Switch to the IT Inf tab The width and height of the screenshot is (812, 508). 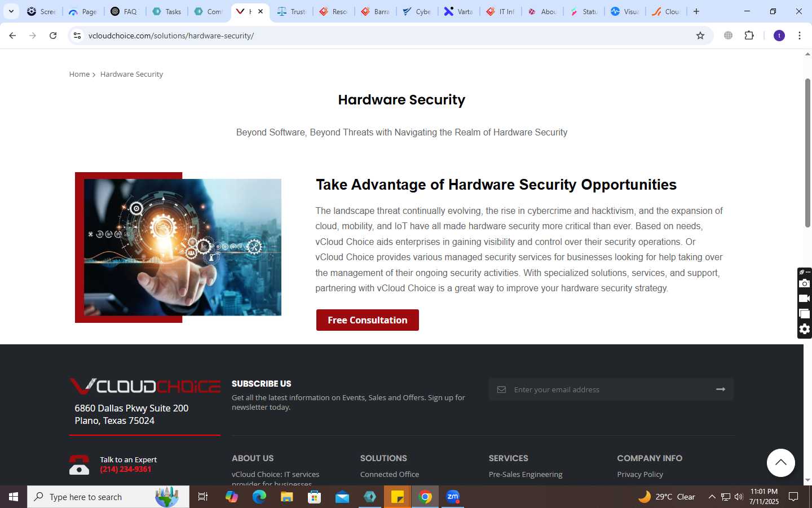pos(501,11)
